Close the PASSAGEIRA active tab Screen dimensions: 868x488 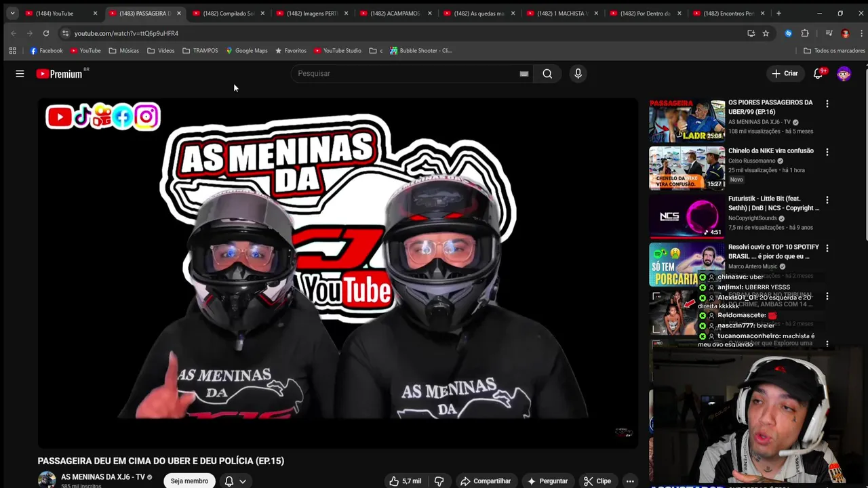pyautogui.click(x=178, y=13)
